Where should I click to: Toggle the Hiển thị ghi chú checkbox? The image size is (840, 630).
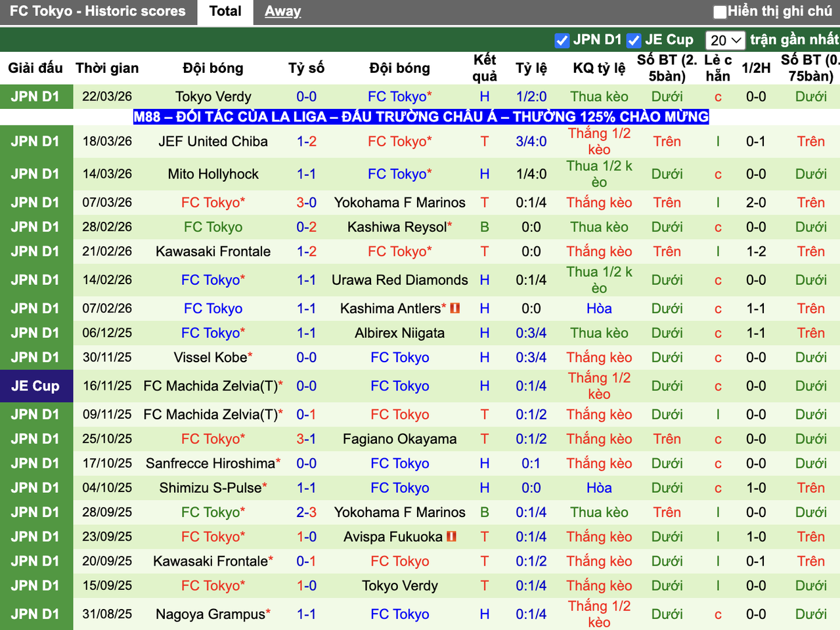(x=720, y=11)
